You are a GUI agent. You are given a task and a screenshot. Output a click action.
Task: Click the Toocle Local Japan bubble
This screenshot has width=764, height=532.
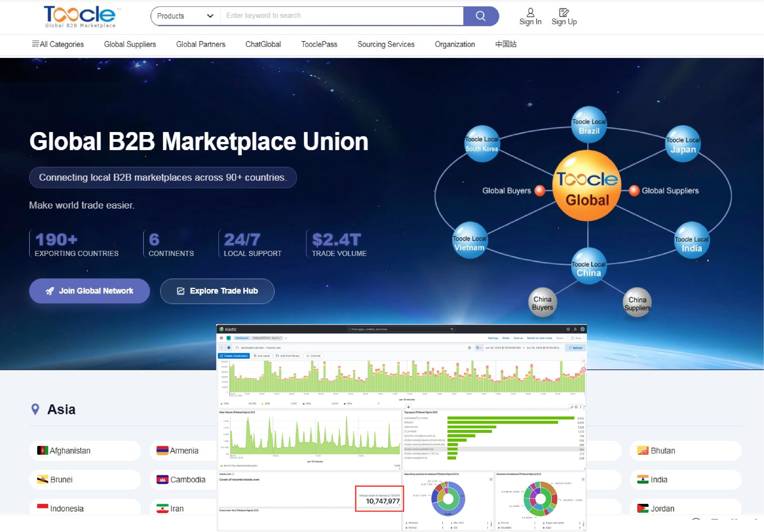[683, 144]
